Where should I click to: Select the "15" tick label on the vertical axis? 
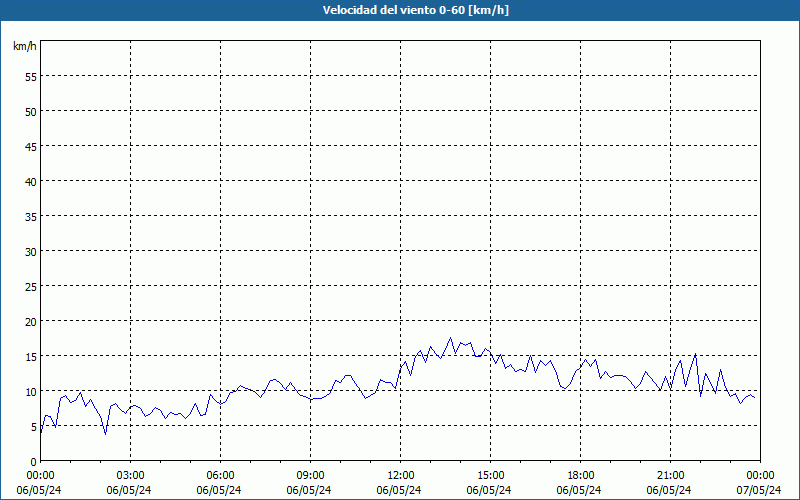31,356
